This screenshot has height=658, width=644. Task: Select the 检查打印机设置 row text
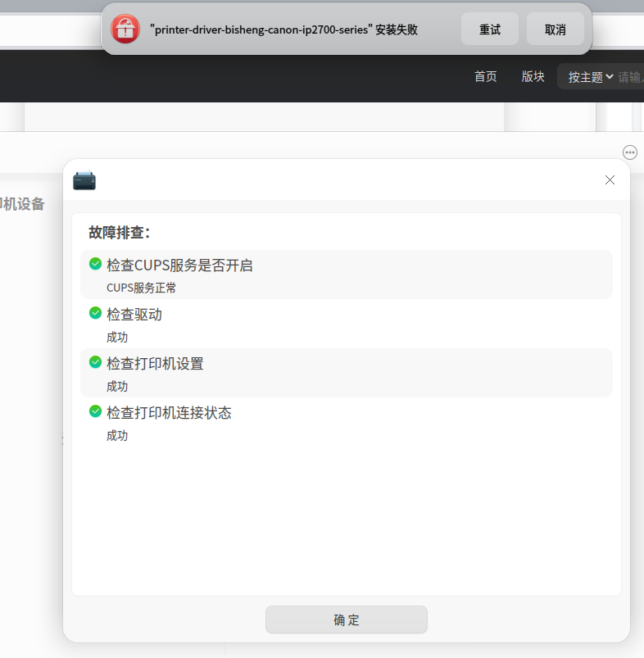(155, 363)
